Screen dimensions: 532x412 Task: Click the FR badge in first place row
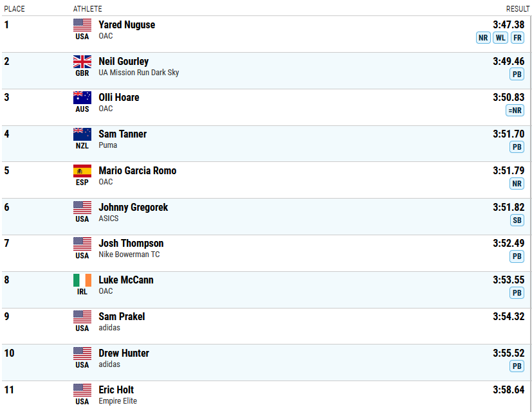tap(517, 38)
